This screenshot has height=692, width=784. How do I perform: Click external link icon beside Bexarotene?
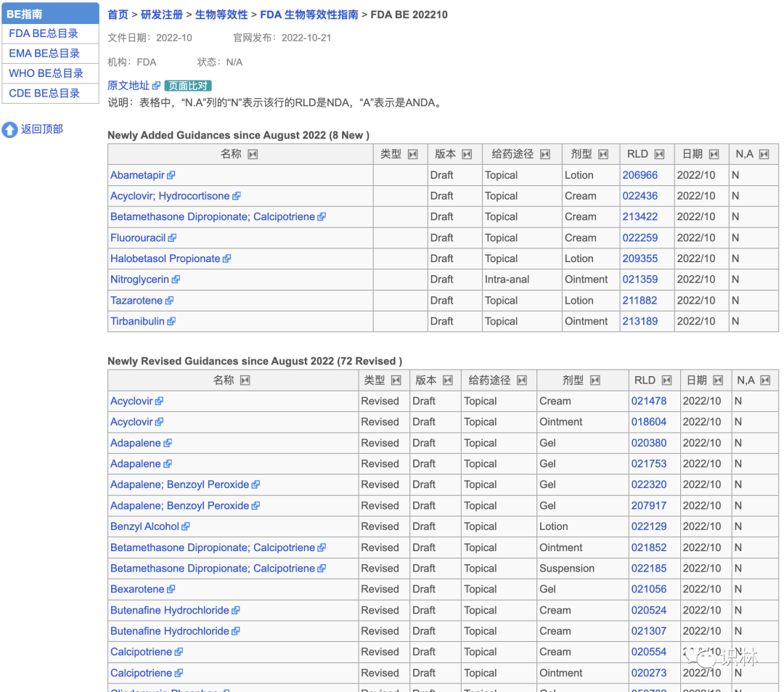[171, 590]
